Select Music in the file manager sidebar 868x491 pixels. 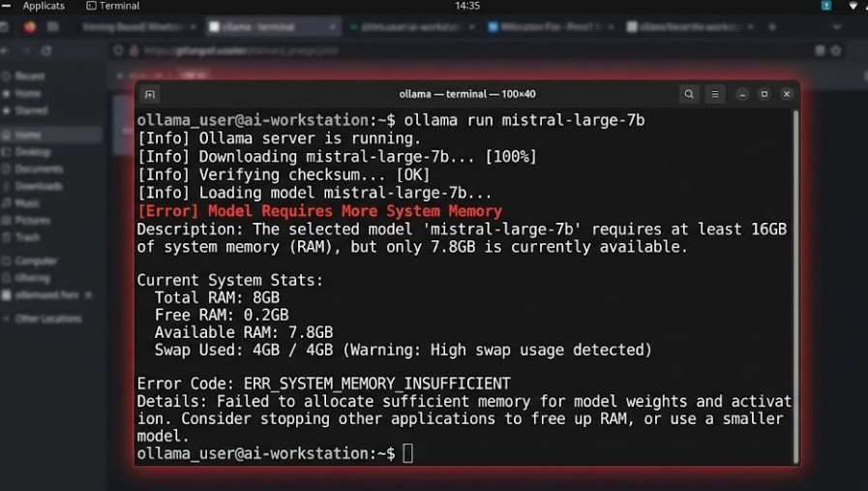point(27,203)
